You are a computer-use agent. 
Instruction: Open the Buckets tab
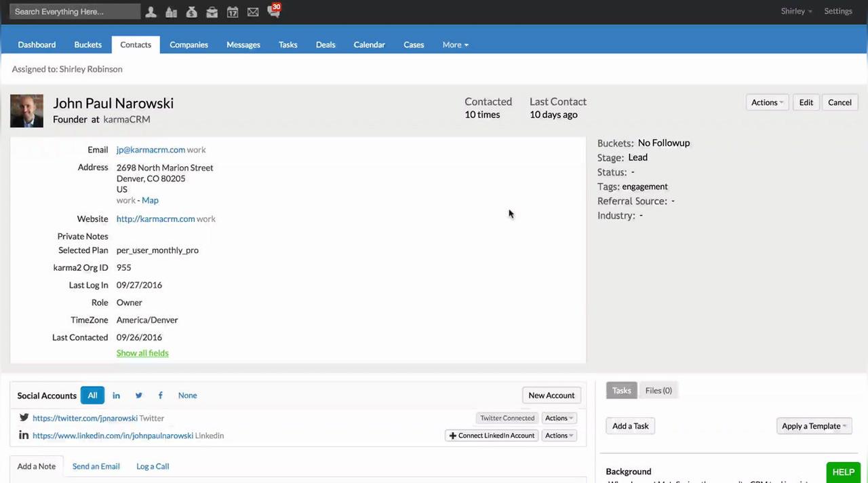click(x=87, y=45)
